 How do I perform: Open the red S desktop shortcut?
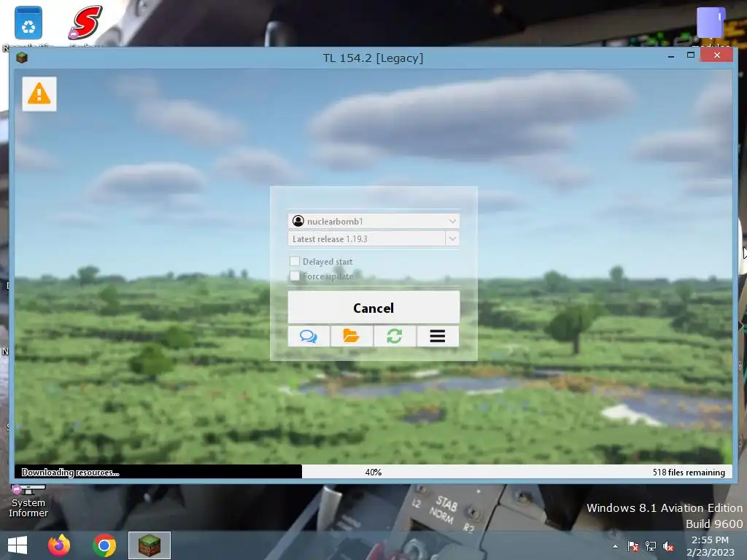click(86, 23)
